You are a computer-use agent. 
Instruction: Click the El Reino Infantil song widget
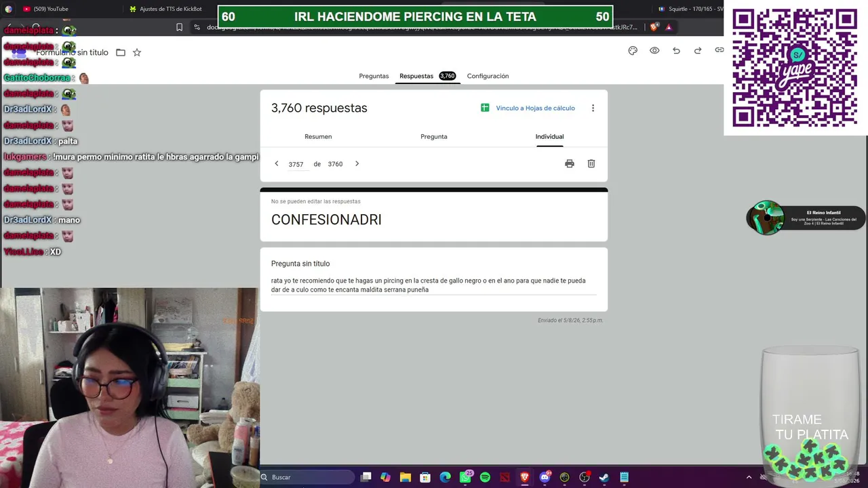806,218
